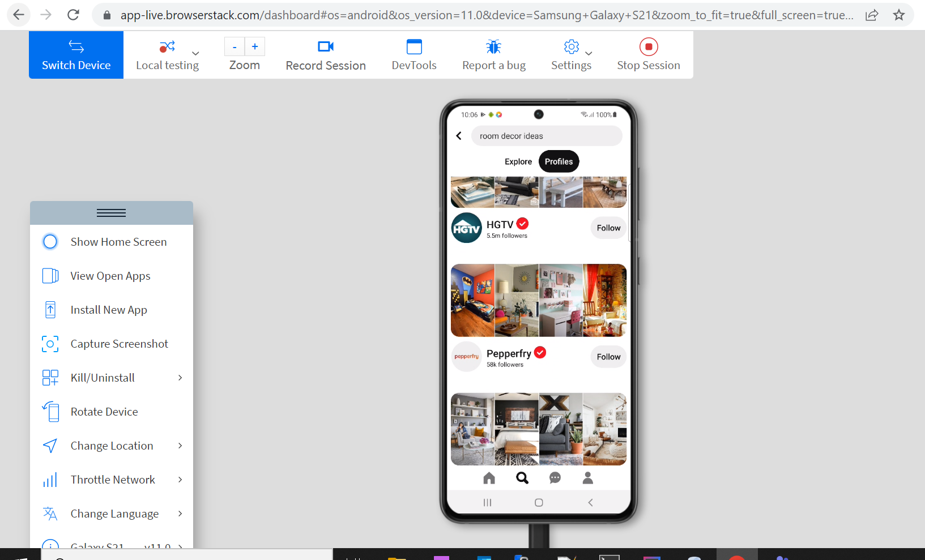Zoom in with the plus button
This screenshot has height=560, width=925.
coord(255,47)
